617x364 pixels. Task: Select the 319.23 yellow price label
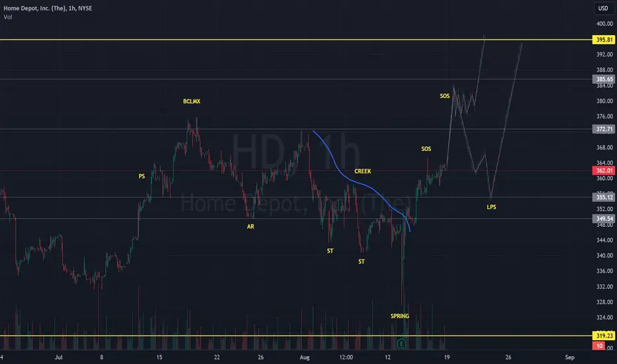(x=604, y=336)
